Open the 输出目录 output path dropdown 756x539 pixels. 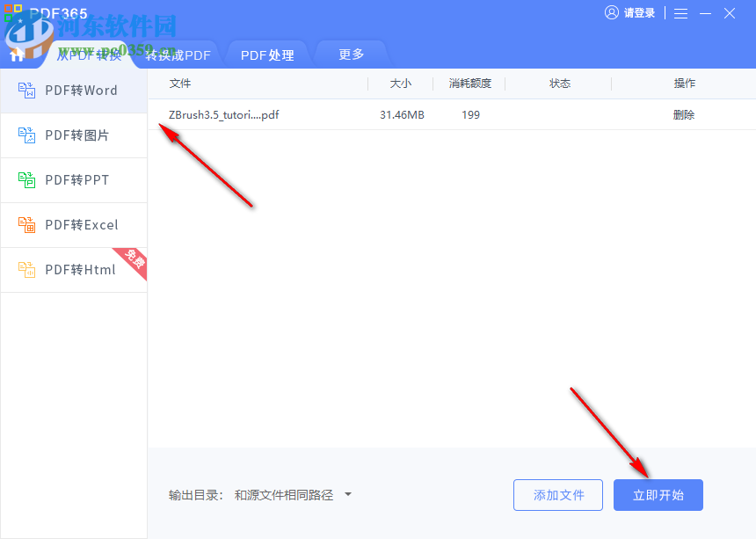(347, 495)
